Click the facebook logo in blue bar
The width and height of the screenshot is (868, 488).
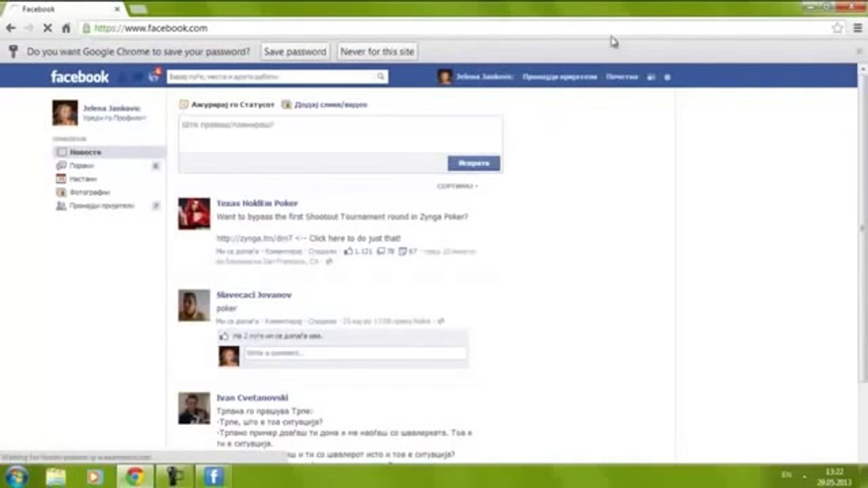pyautogui.click(x=80, y=77)
